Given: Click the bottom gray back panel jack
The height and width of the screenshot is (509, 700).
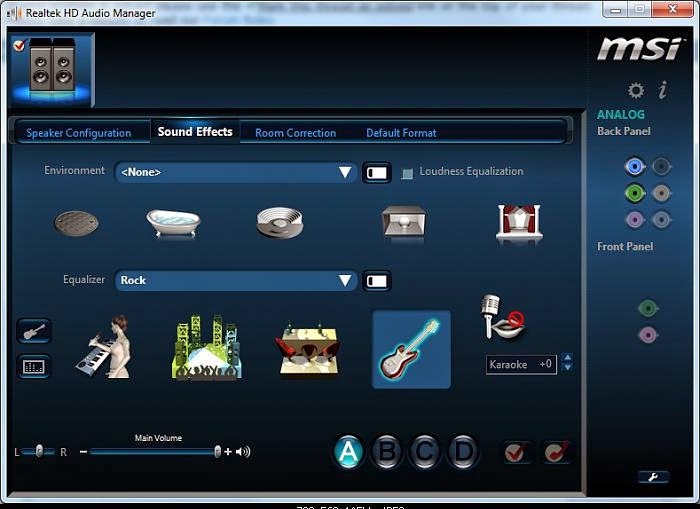Looking at the screenshot, I should 661,220.
